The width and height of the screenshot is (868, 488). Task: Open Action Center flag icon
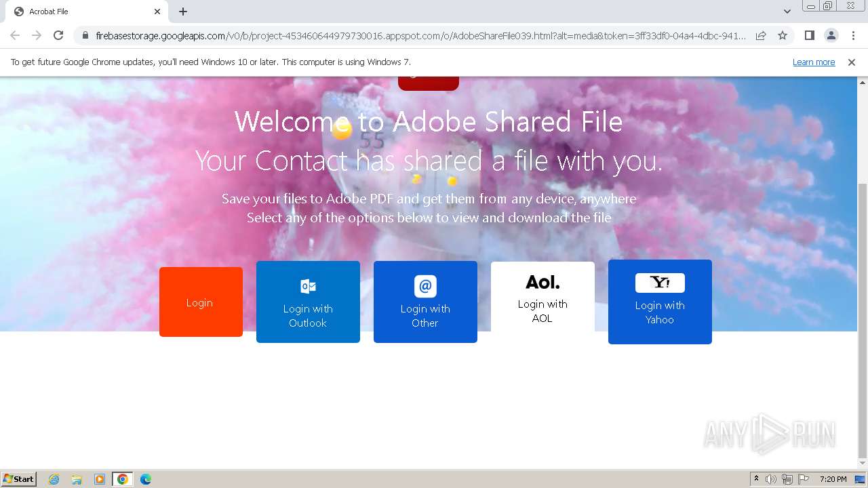point(804,479)
